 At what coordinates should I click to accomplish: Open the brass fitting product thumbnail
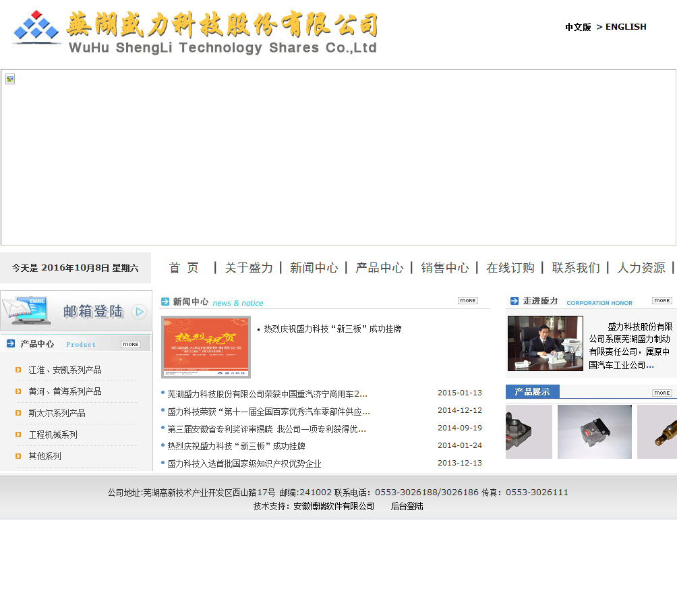point(657,432)
